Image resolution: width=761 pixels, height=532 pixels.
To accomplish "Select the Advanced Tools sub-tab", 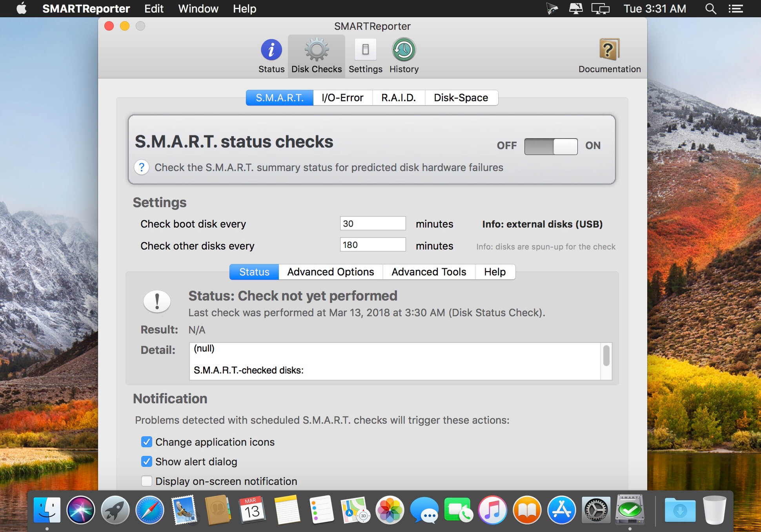I will coord(429,272).
